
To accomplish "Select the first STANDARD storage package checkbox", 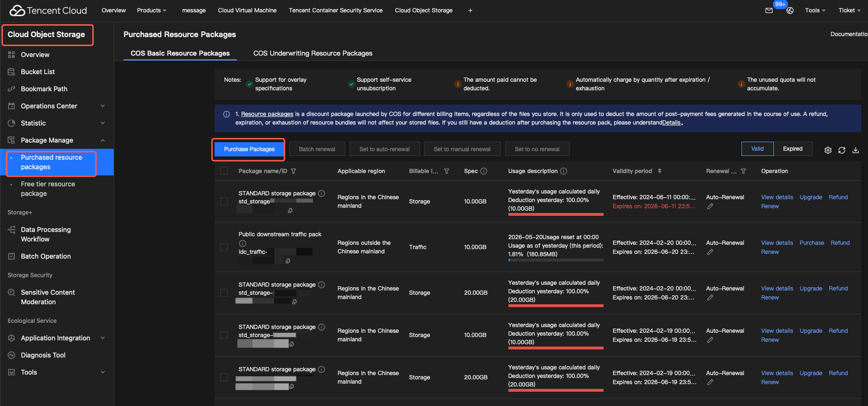I will click(224, 202).
